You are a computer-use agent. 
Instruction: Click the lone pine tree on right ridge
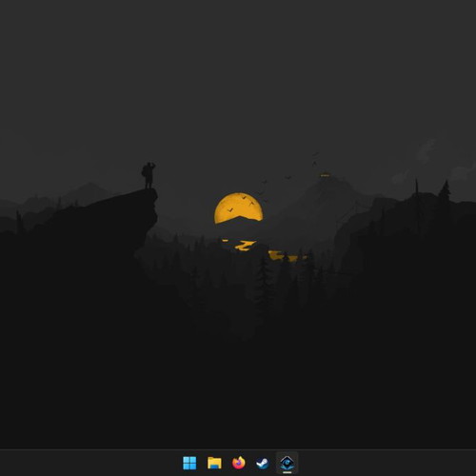coord(446,189)
